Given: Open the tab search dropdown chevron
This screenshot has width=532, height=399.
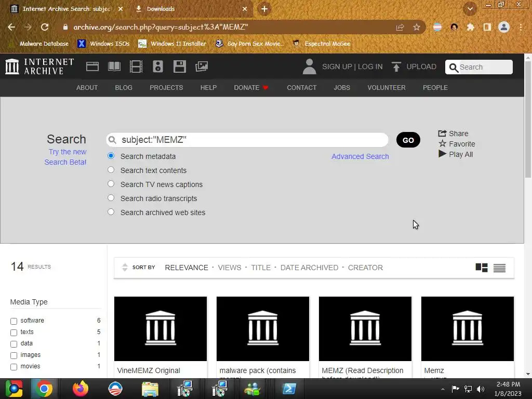Looking at the screenshot, I should click(470, 9).
